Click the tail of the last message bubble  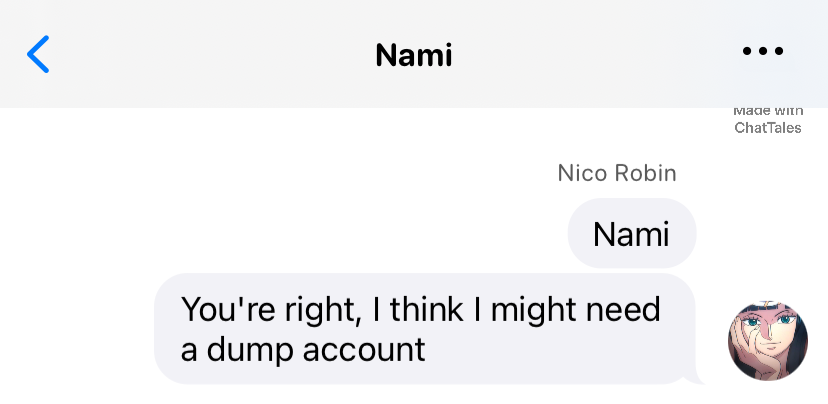point(696,378)
